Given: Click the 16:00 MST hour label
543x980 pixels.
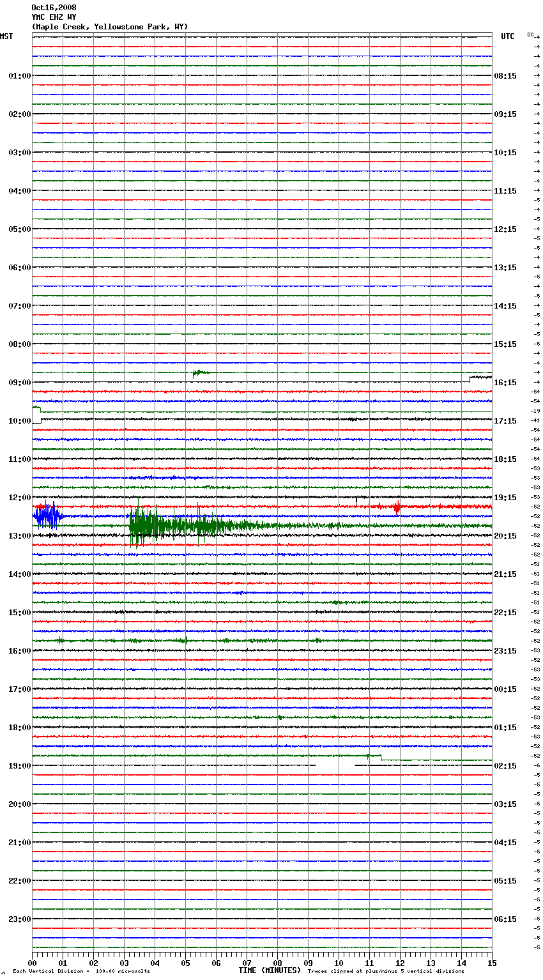Looking at the screenshot, I should click(x=20, y=651).
